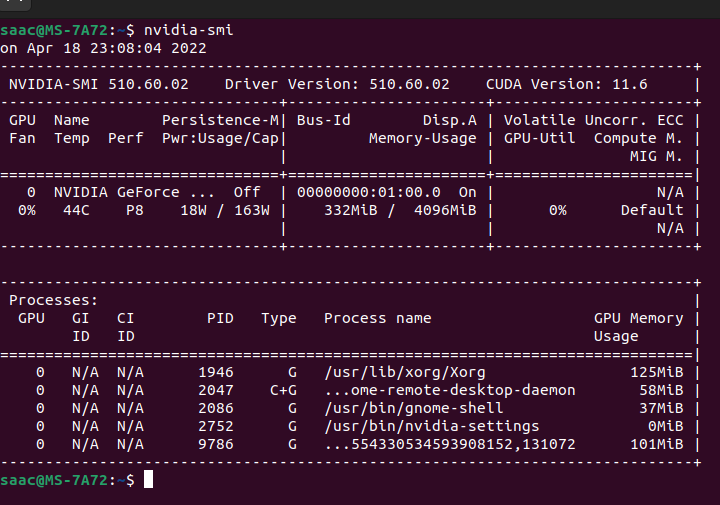Click the /usr/bin/gnome-shell process entry
This screenshot has width=720, height=505.
point(414,408)
